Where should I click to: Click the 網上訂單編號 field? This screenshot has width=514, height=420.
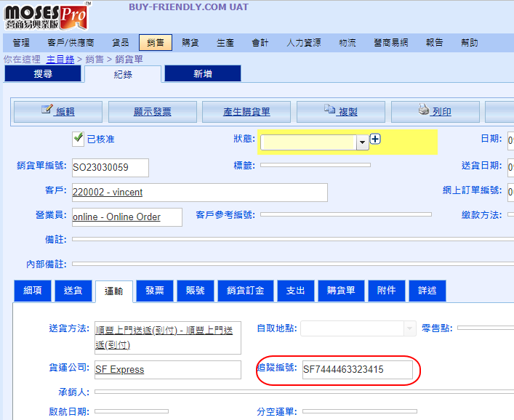pos(510,192)
